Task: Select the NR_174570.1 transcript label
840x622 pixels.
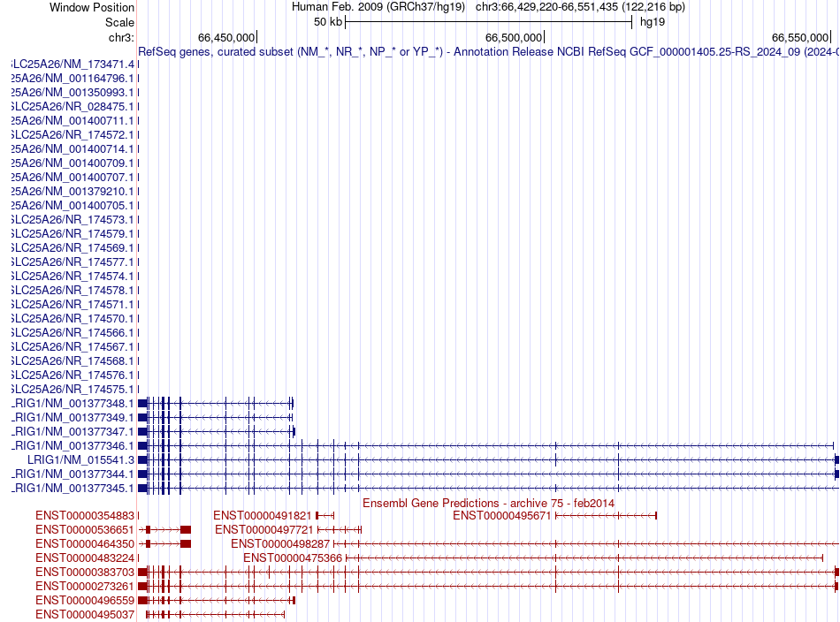Action: [x=73, y=318]
